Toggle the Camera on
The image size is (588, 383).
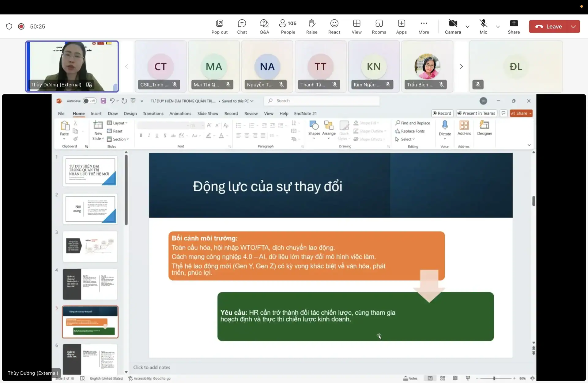(x=453, y=27)
